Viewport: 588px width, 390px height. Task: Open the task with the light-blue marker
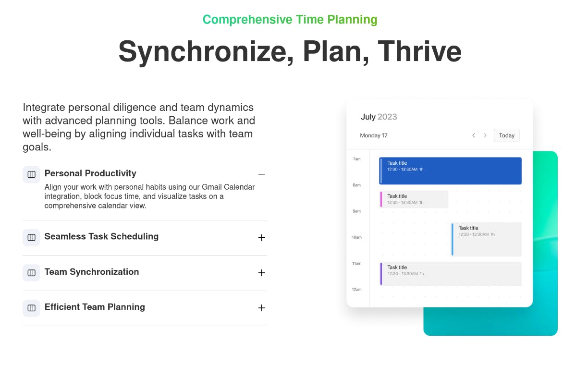click(486, 239)
